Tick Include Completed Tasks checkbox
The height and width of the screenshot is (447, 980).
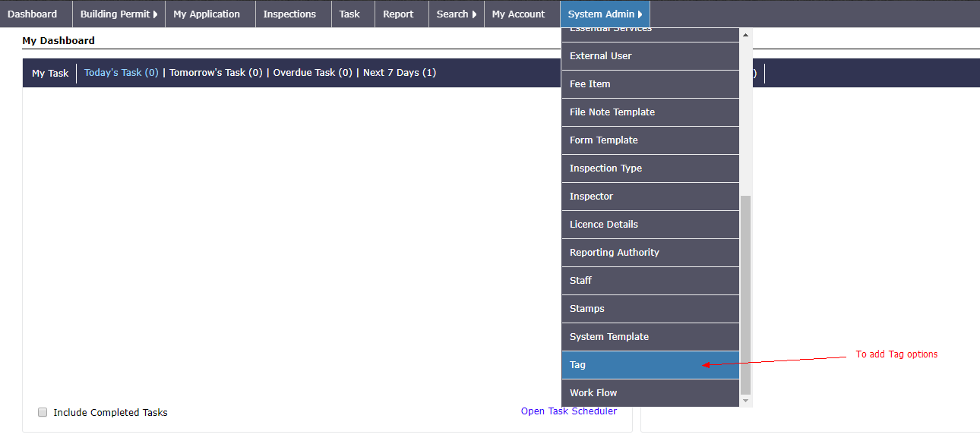coord(43,412)
